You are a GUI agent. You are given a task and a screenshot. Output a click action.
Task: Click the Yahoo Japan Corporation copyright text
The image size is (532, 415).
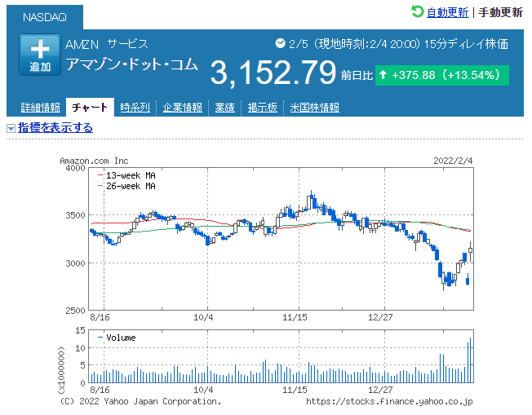140,402
